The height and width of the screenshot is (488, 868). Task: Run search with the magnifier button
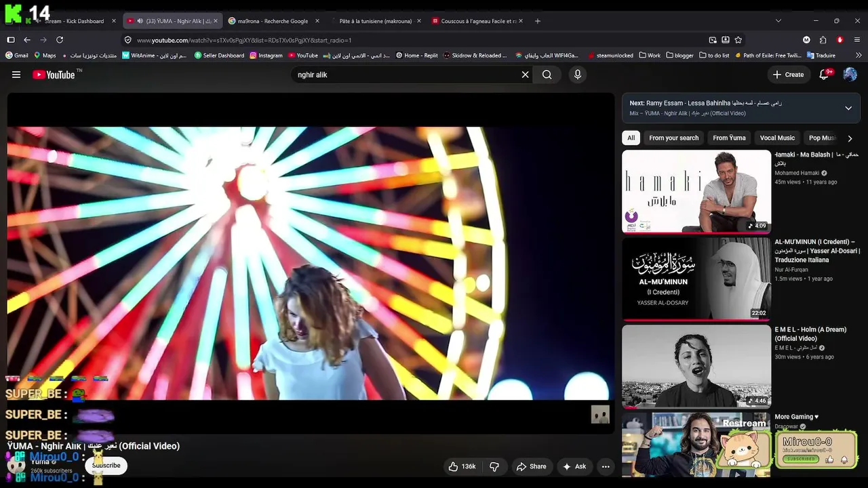(x=547, y=75)
